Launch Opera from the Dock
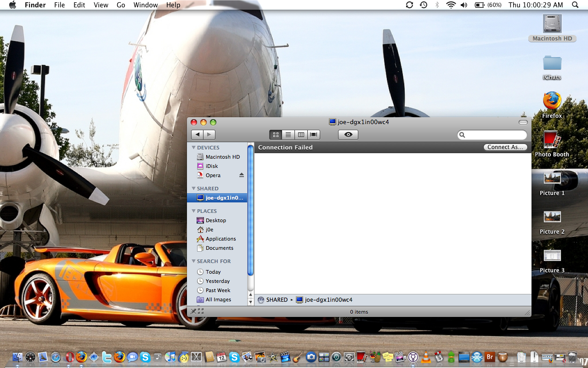The width and height of the screenshot is (588, 368). (x=70, y=357)
